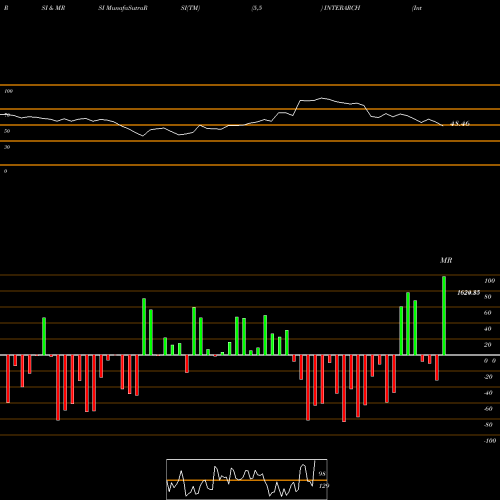Click the RSI 50 axis label
Screen dimensions: 500x500
click(x=7, y=131)
